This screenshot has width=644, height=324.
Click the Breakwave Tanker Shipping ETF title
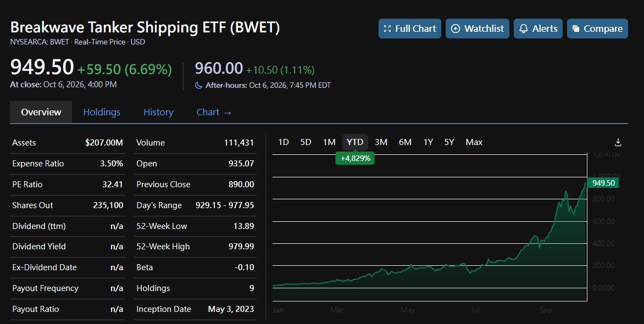coord(145,27)
